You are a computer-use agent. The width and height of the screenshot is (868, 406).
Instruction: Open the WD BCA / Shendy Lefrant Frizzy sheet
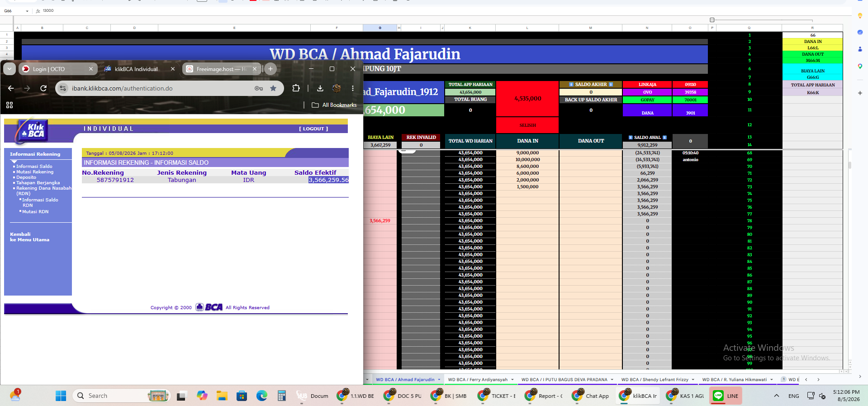pos(655,380)
